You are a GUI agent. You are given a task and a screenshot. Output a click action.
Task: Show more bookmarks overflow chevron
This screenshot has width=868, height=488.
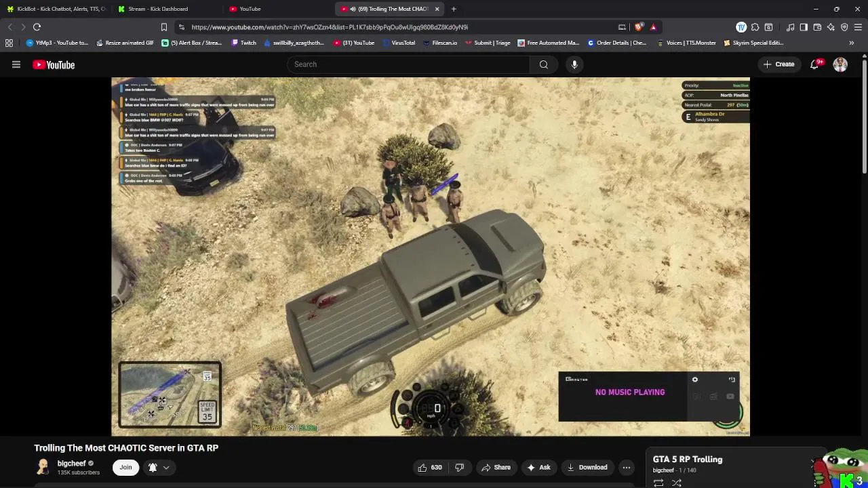pos(852,43)
